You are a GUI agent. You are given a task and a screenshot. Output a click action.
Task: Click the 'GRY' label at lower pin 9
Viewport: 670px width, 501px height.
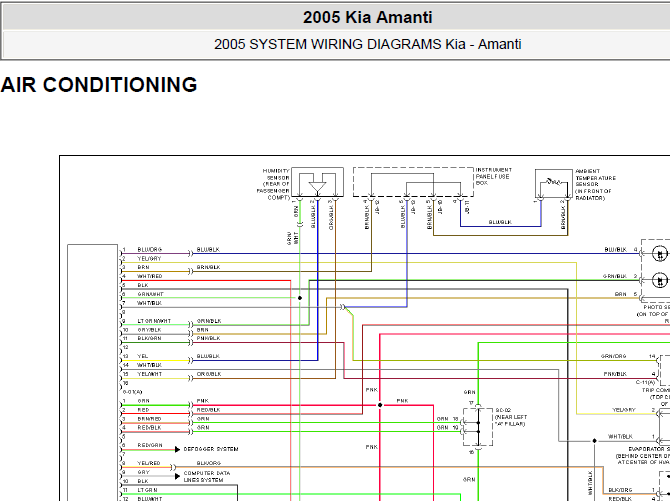pos(144,472)
